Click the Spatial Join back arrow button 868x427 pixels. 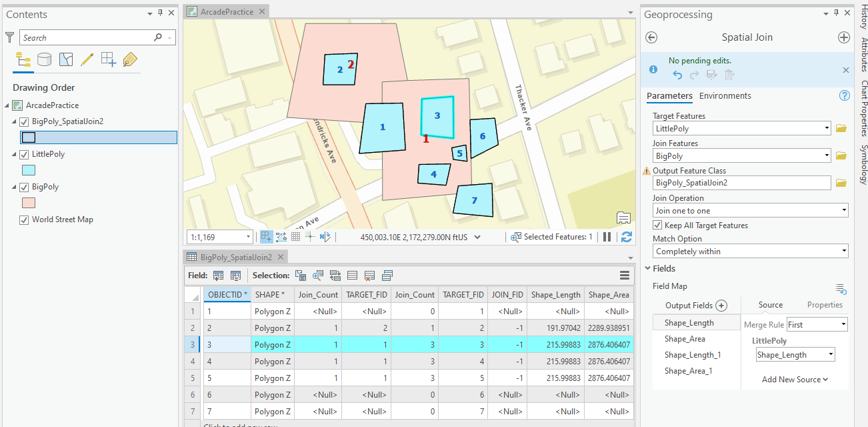click(651, 38)
